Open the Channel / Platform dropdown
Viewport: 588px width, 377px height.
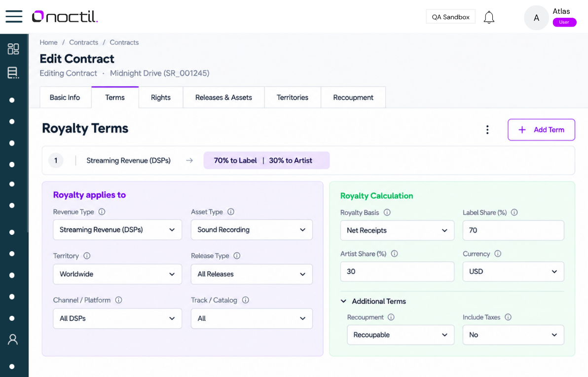point(117,318)
